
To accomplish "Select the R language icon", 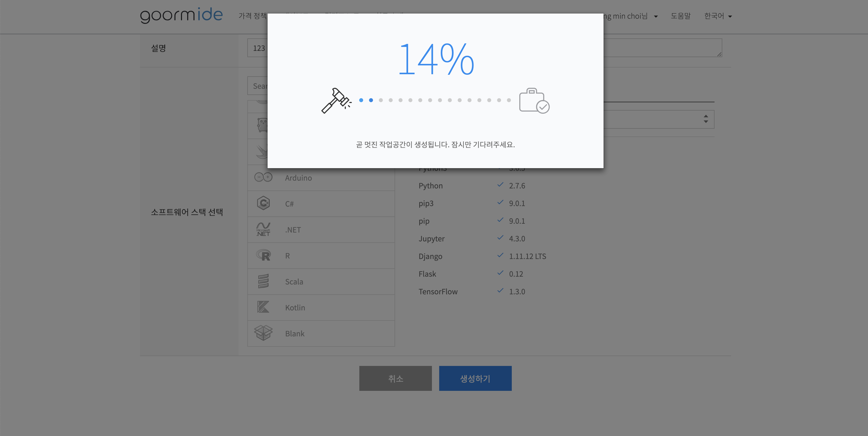I will (x=263, y=255).
